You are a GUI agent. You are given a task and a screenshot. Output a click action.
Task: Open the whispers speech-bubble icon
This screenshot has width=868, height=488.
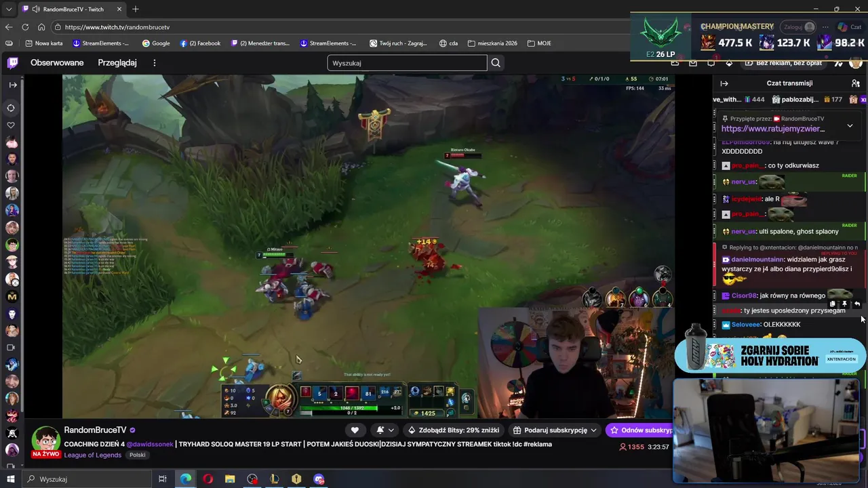[711, 63]
